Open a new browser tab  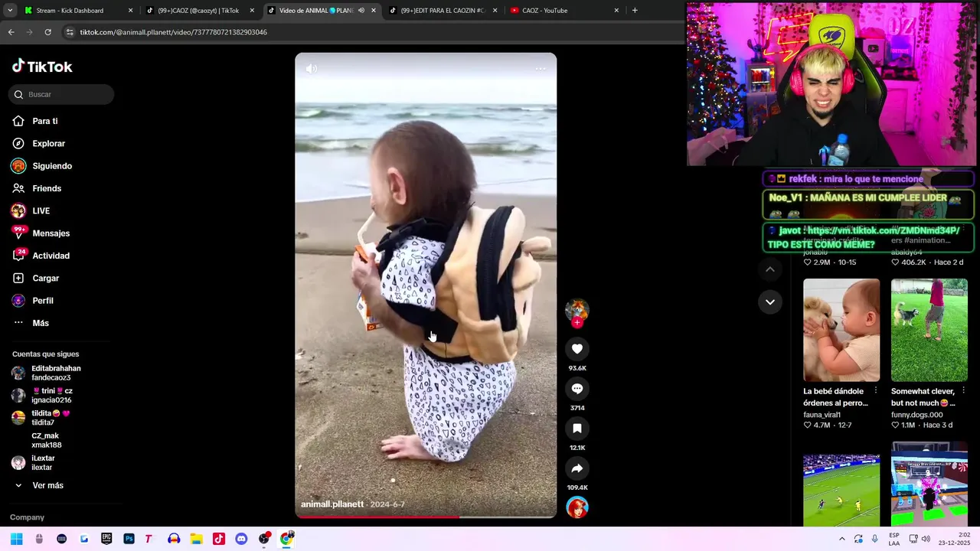[635, 11]
